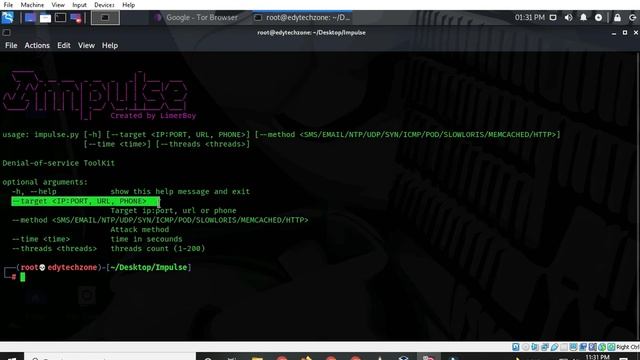The image size is (640, 360).
Task: Open the terminal Help menu
Action: [x=110, y=45]
